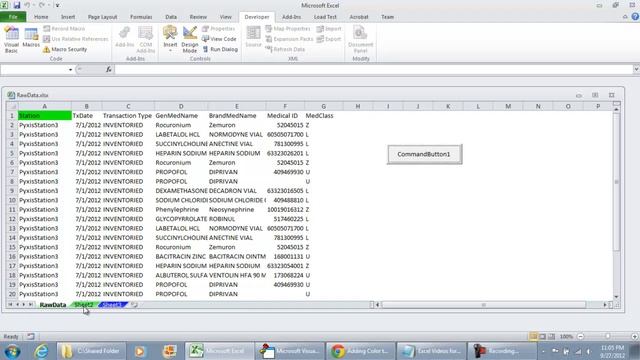Viewport: 640px width, 360px height.
Task: Click the Save icon in Quick Access
Action: click(17, 5)
